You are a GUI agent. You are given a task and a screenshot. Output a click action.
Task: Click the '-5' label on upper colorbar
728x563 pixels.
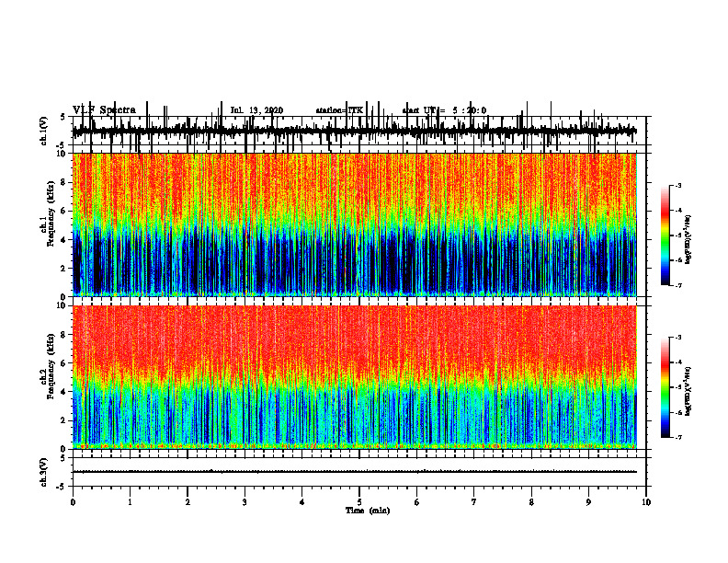[x=677, y=236]
